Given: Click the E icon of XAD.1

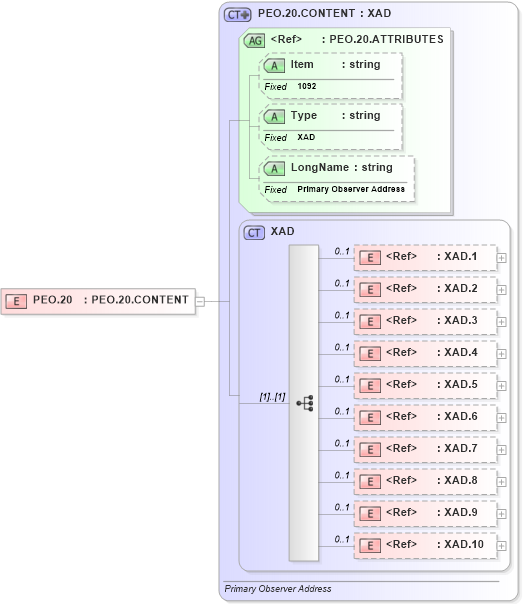Looking at the screenshot, I should (x=370, y=258).
